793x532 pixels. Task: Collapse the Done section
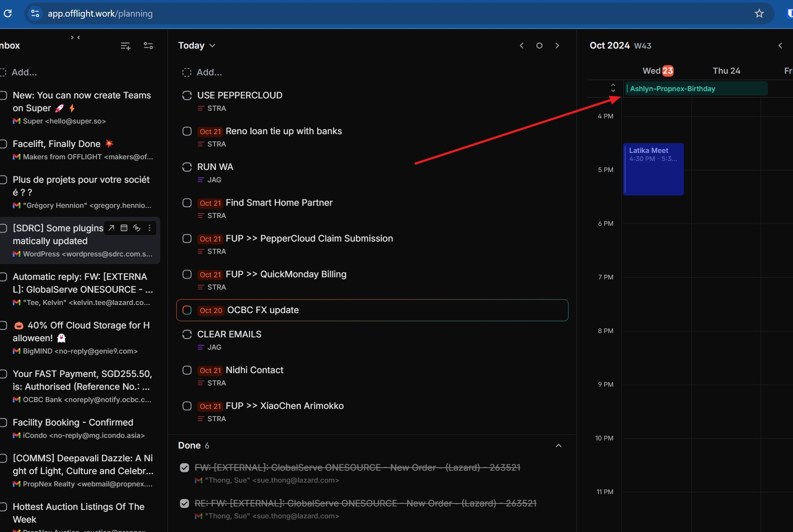coord(558,446)
